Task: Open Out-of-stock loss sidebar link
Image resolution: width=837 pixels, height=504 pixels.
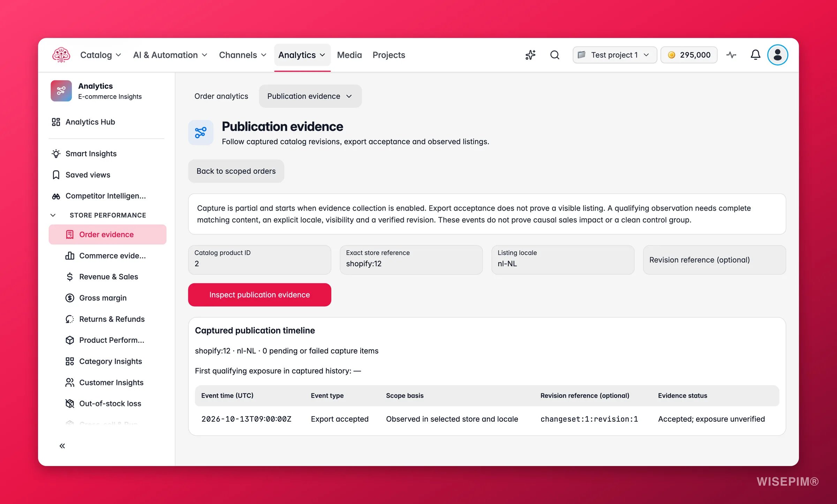Action: click(x=107, y=404)
